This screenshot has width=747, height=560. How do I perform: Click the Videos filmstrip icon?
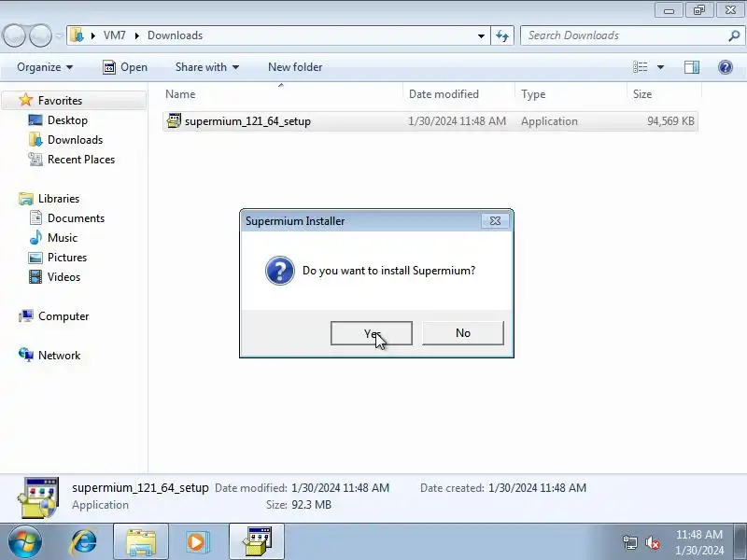[35, 276]
